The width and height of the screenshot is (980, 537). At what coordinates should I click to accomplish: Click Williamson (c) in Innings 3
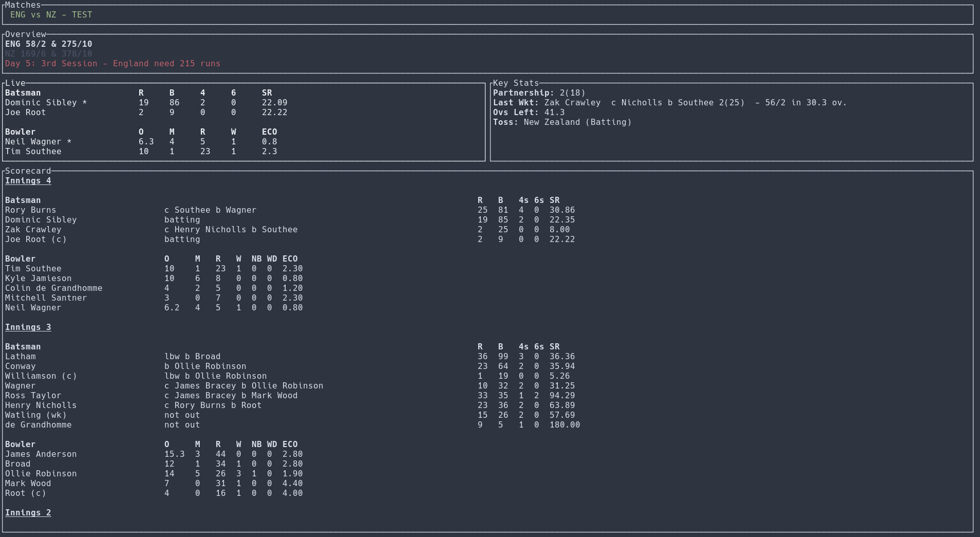(41, 376)
